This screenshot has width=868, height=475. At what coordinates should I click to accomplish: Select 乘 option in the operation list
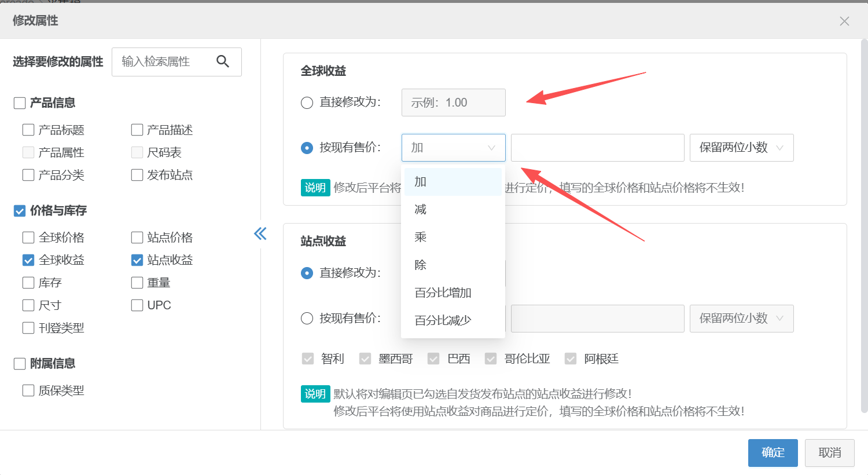pyautogui.click(x=421, y=237)
